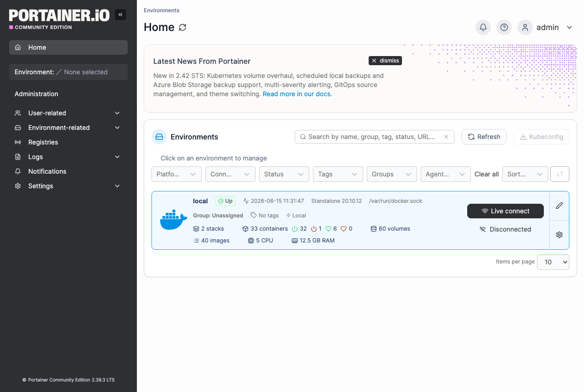584x392 pixels.
Task: Click the stacks layers icon in local
Action: tap(196, 229)
